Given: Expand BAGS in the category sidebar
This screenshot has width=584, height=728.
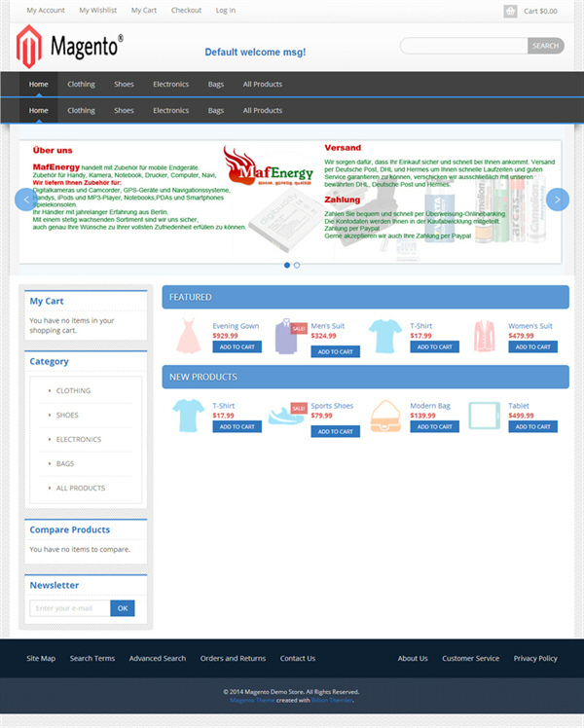Looking at the screenshot, I should pyautogui.click(x=65, y=464).
